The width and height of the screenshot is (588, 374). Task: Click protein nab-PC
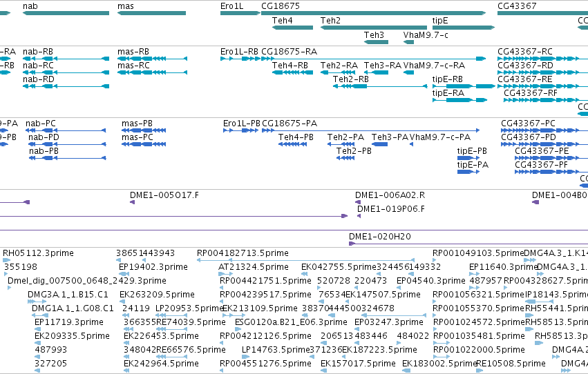coord(66,130)
